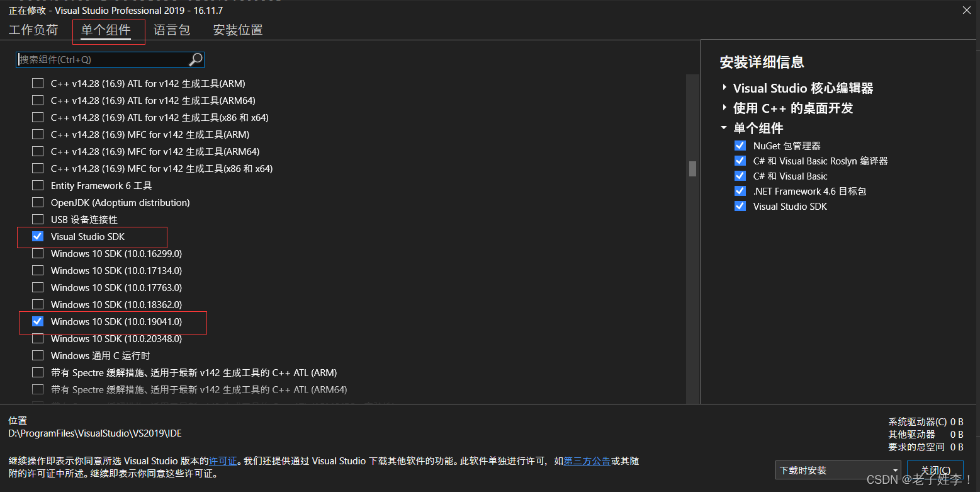Uncheck Visual Studio SDK in details panel
The image size is (980, 492).
pos(740,206)
